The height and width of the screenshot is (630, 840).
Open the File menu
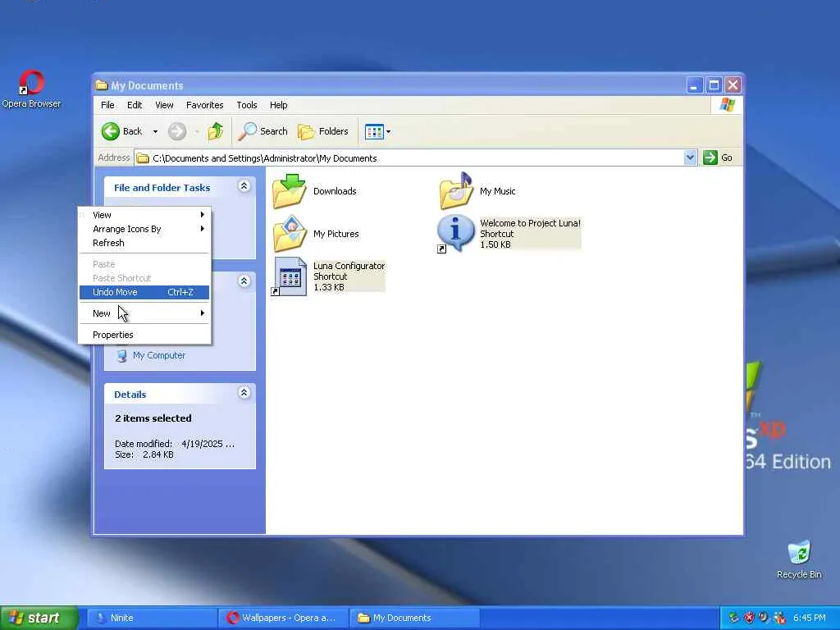pos(107,105)
